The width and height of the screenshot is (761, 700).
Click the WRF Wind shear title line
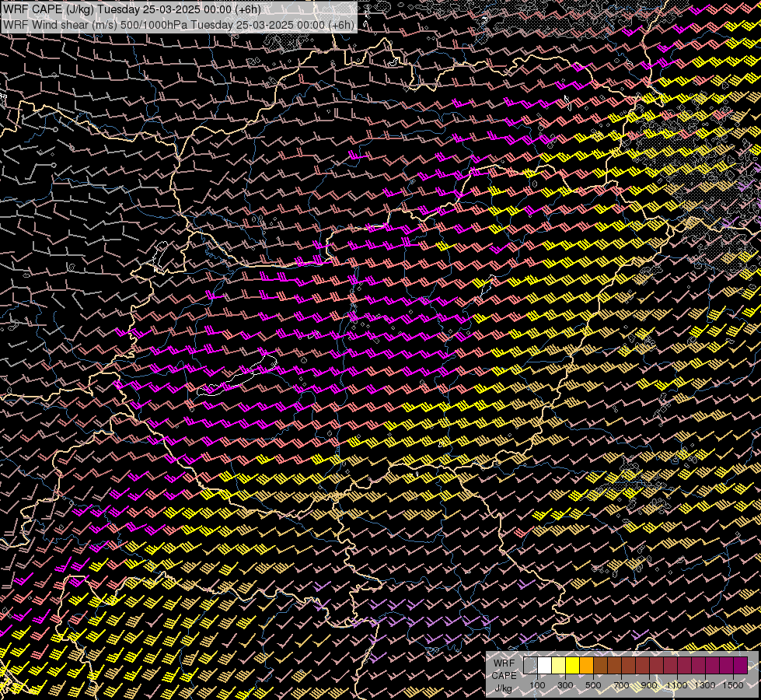click(x=179, y=25)
